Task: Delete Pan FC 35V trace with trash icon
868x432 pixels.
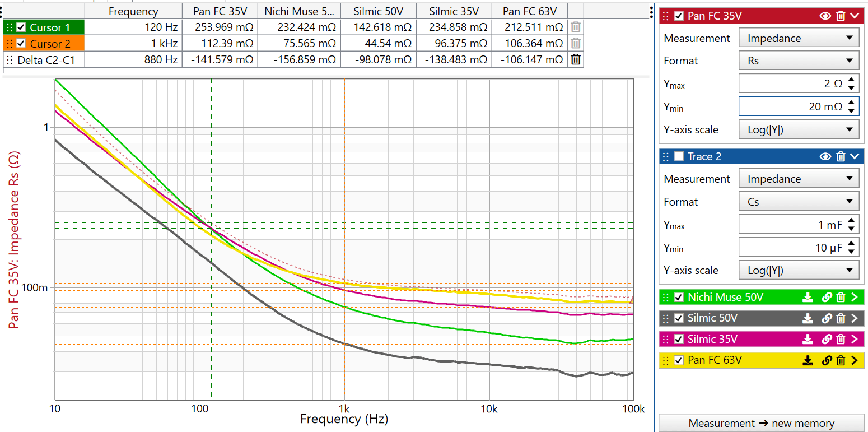Action: 840,16
